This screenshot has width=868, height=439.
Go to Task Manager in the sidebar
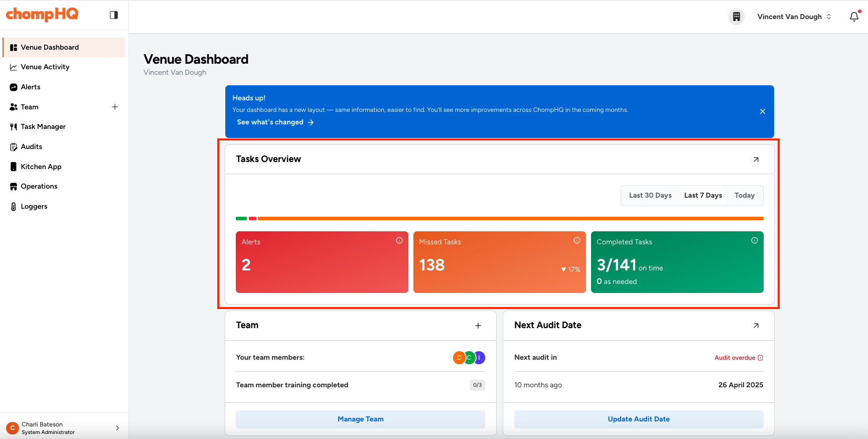coord(43,126)
